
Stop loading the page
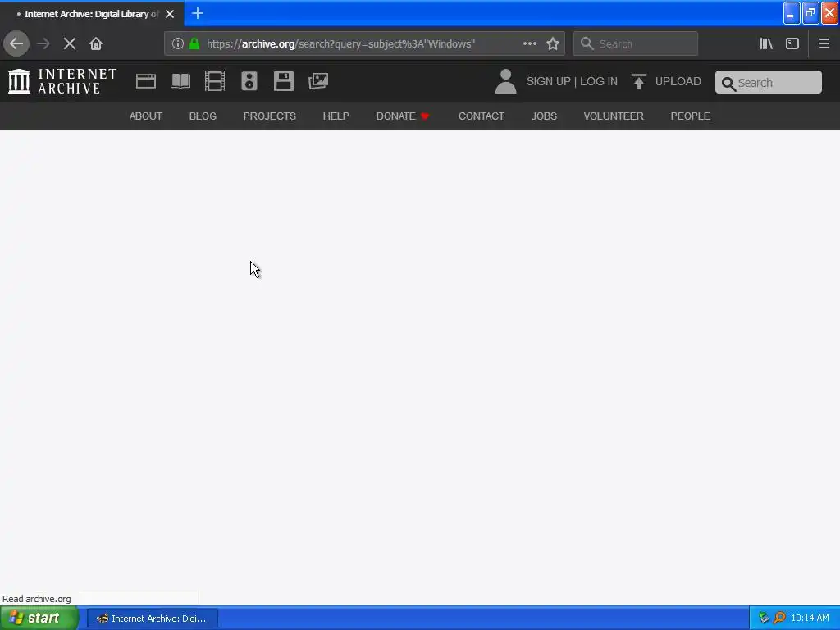(70, 44)
